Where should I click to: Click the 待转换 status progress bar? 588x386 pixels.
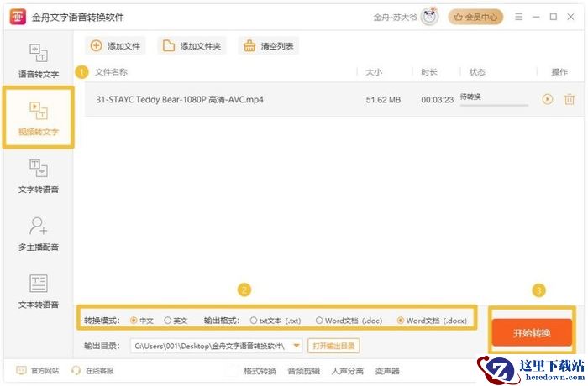click(x=494, y=105)
